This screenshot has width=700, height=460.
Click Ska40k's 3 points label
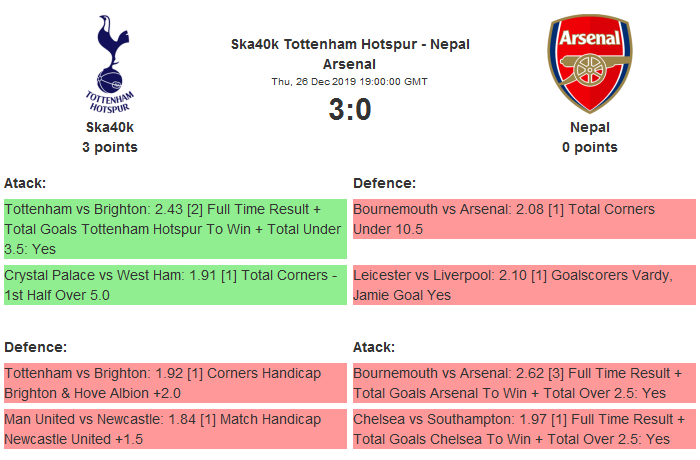tap(110, 147)
